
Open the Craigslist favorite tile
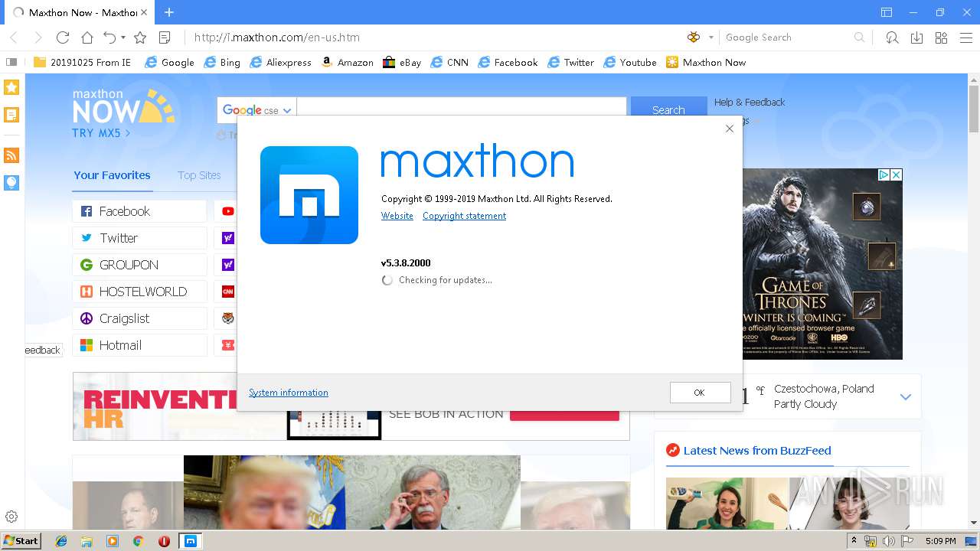pyautogui.click(x=140, y=318)
